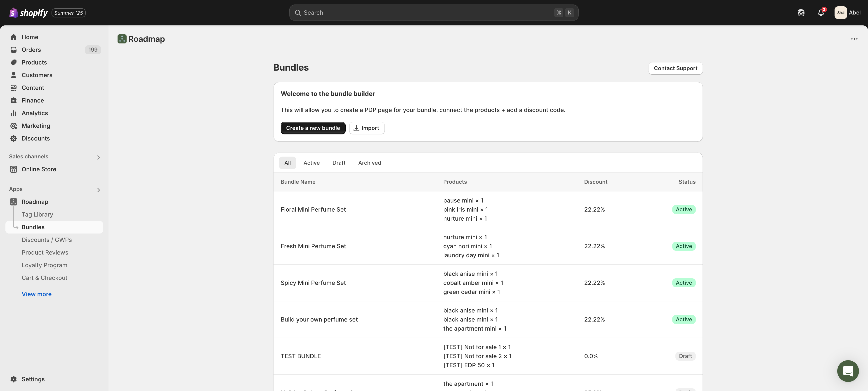Image resolution: width=868 pixels, height=391 pixels.
Task: Click the Orders inbox icon
Action: tap(14, 50)
